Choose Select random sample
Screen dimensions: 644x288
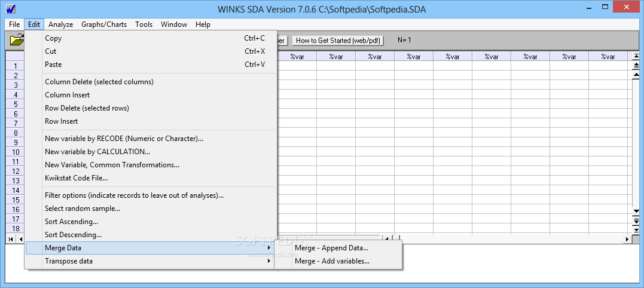click(151, 209)
